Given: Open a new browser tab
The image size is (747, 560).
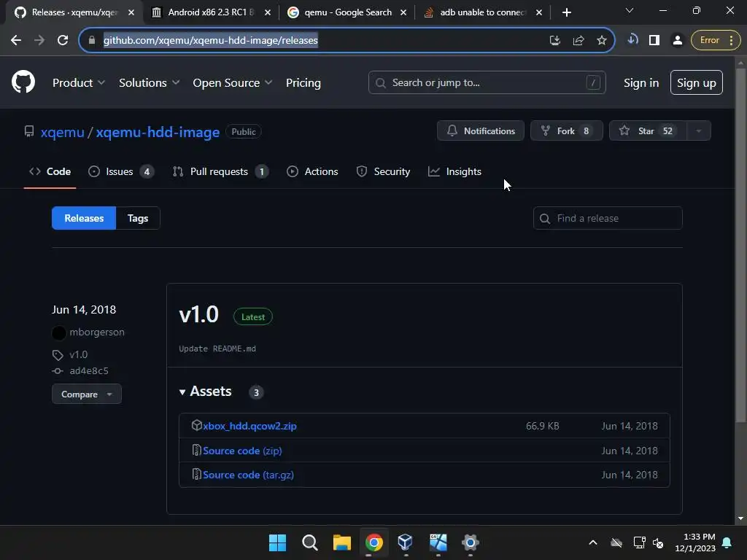Looking at the screenshot, I should coord(566,12).
